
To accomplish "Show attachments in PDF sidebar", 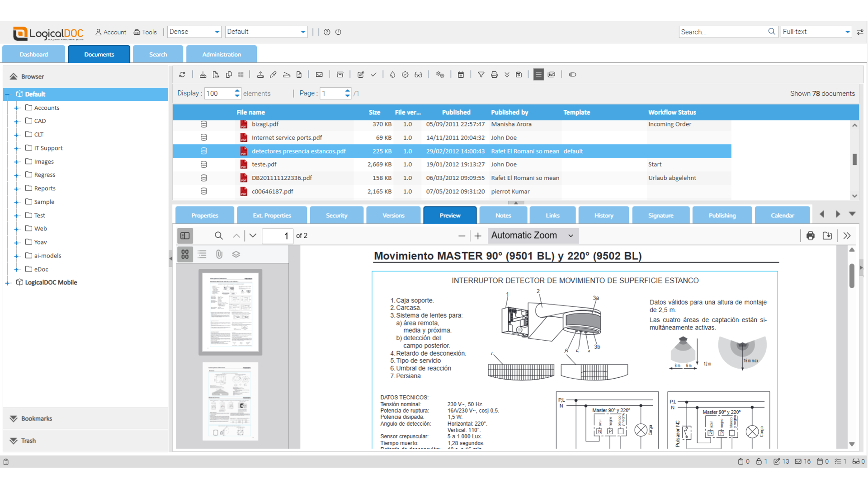I will [219, 254].
